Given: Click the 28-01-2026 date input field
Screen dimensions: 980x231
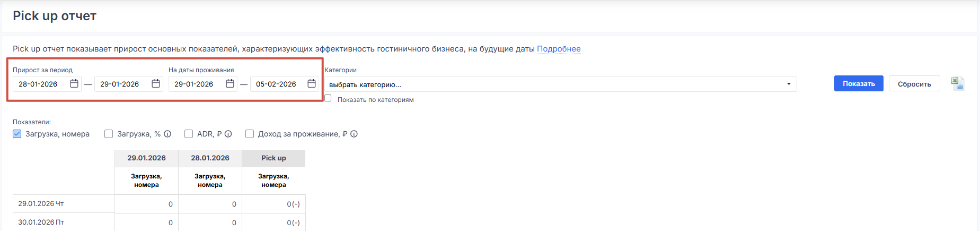Looking at the screenshot, I should [40, 84].
